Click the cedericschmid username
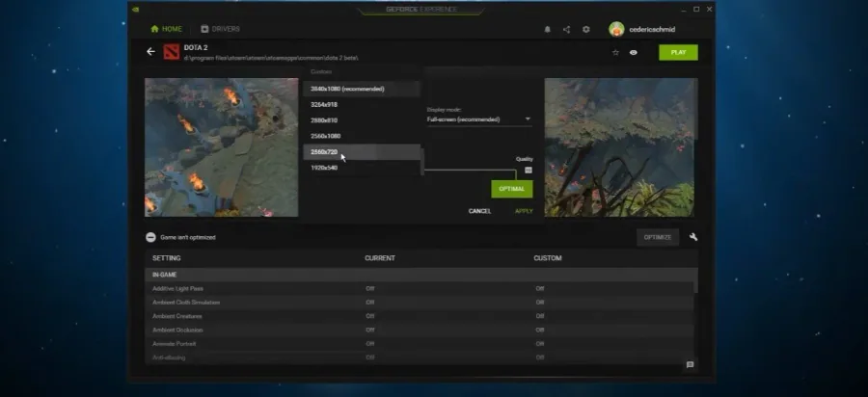The image size is (868, 397). [x=652, y=29]
